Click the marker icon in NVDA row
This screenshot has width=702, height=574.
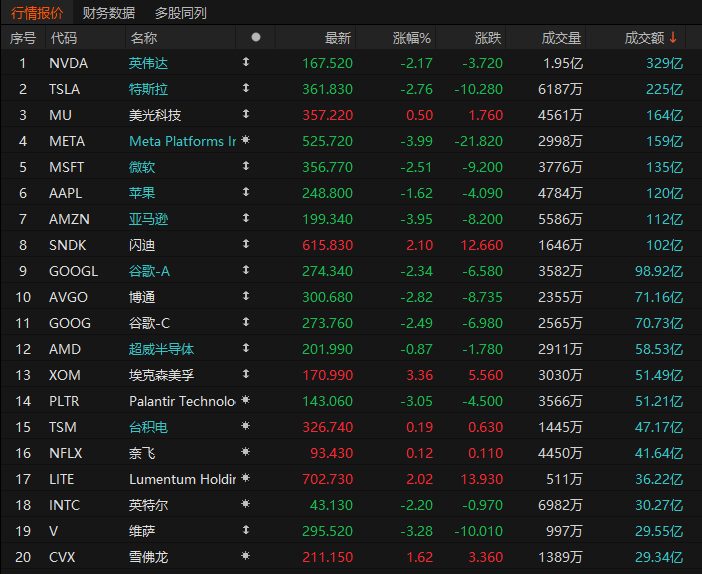pyautogui.click(x=246, y=62)
